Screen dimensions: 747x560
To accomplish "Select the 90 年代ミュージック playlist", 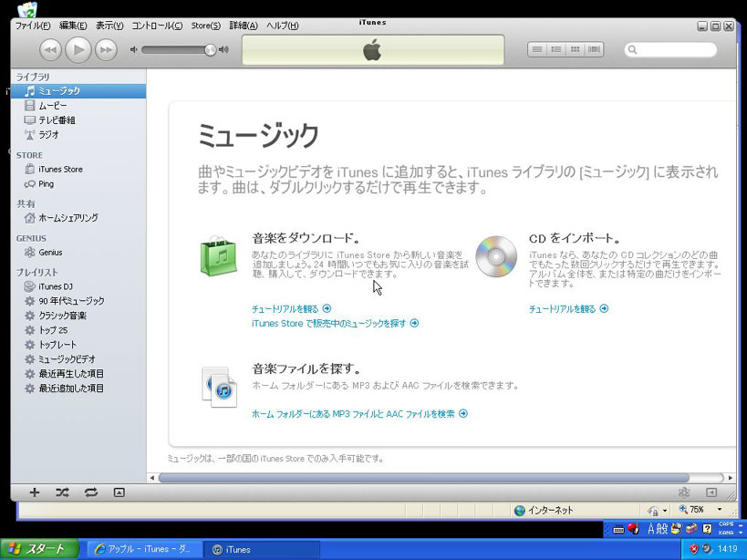I will pos(78,301).
